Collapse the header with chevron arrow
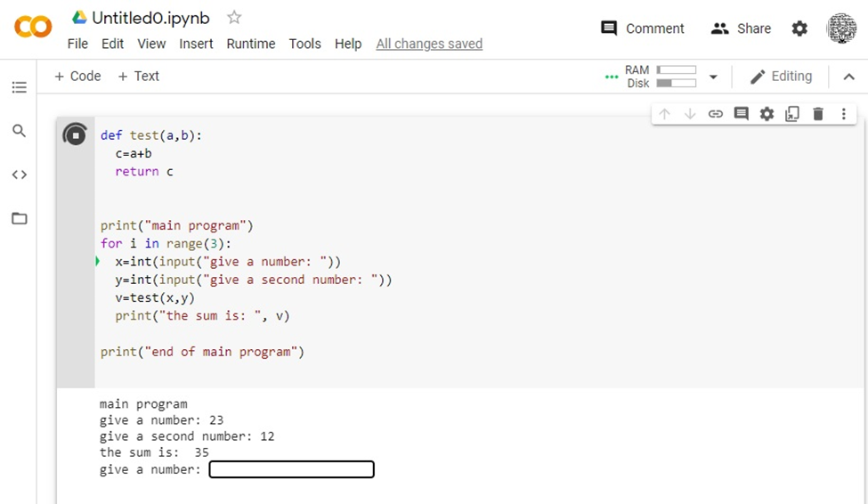This screenshot has height=504, width=868. 848,77
